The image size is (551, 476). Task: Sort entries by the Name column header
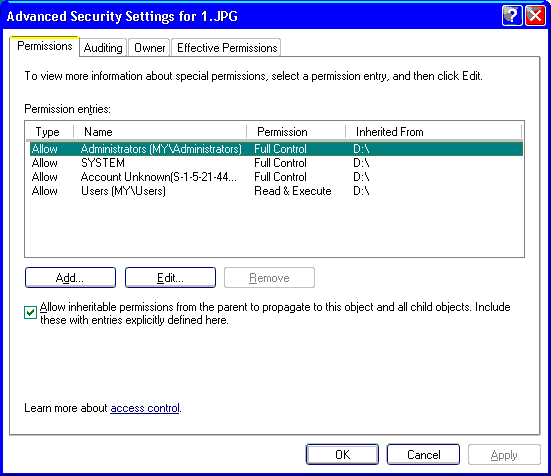click(160, 132)
